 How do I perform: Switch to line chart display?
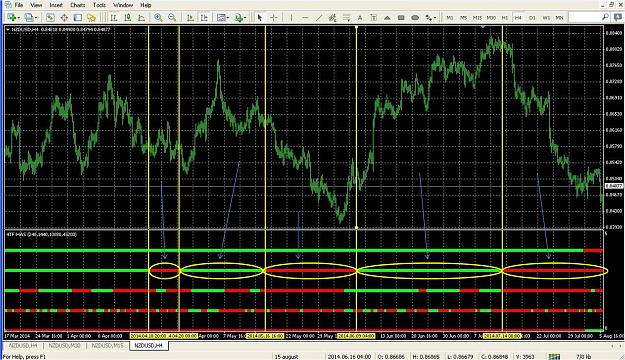pos(142,18)
